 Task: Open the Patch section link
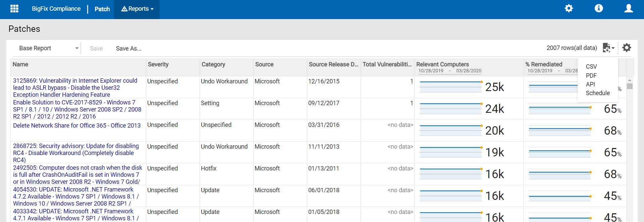102,9
